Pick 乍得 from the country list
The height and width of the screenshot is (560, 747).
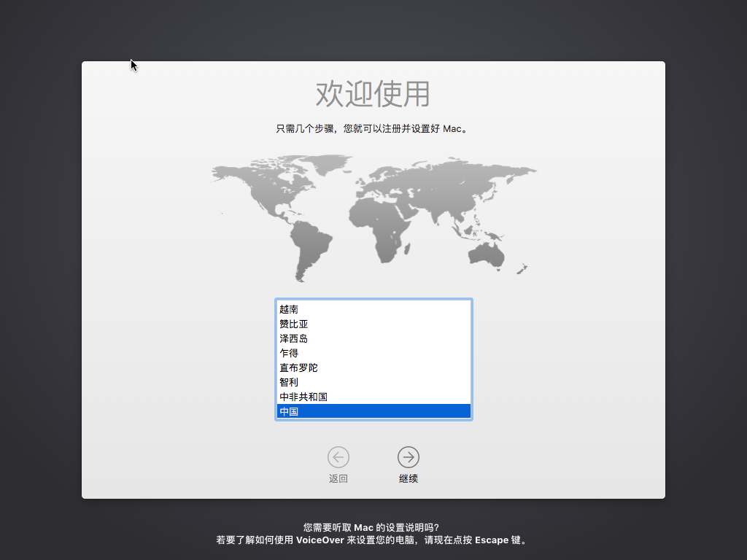[289, 353]
